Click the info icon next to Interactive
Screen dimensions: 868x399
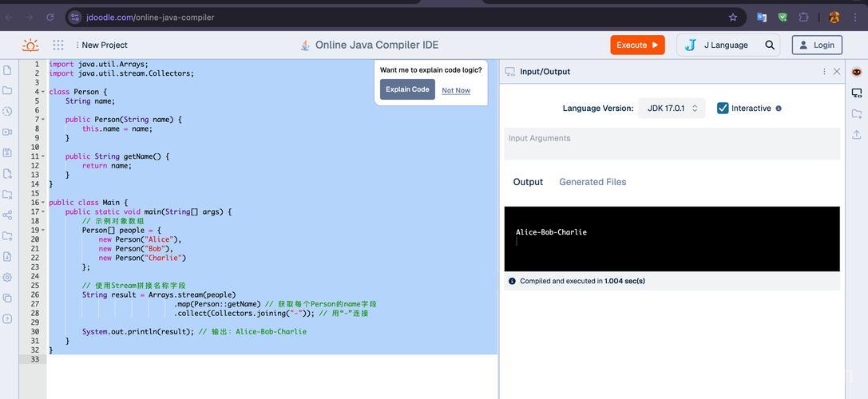tap(779, 109)
